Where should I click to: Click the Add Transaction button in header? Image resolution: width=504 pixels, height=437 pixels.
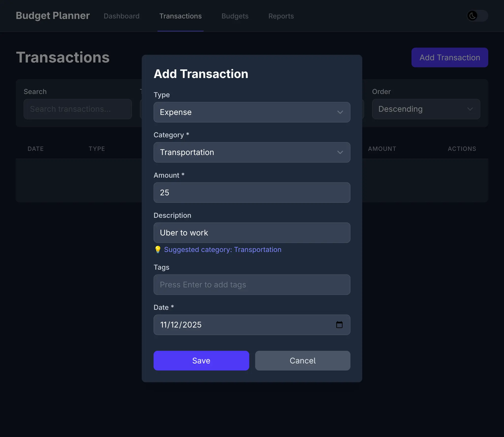tap(450, 57)
